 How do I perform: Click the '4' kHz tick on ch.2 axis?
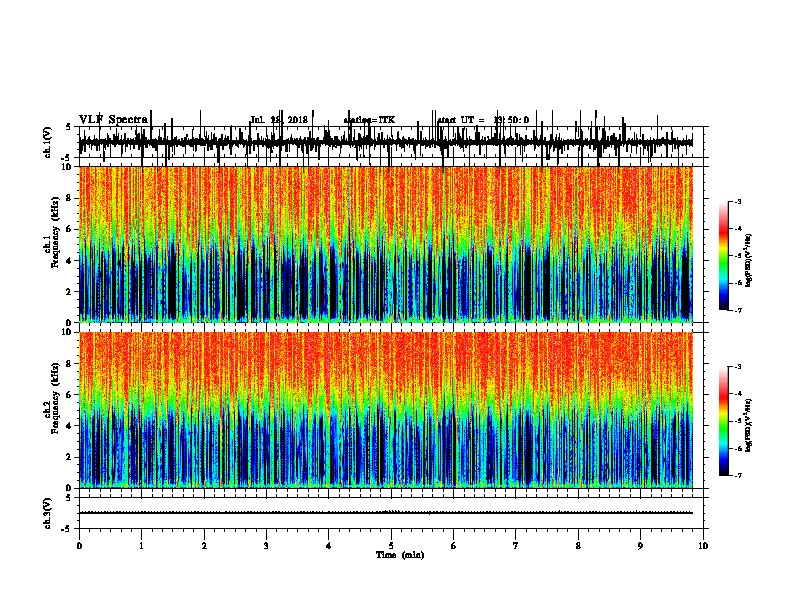70,426
